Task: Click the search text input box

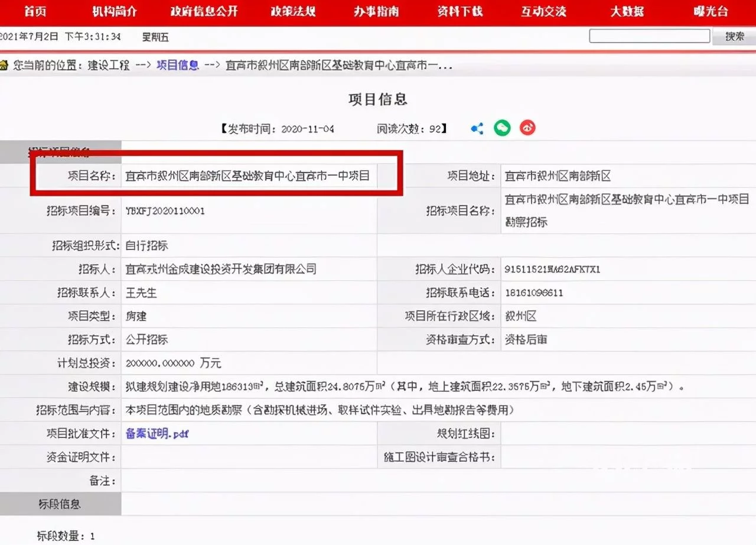Action: tap(649, 36)
